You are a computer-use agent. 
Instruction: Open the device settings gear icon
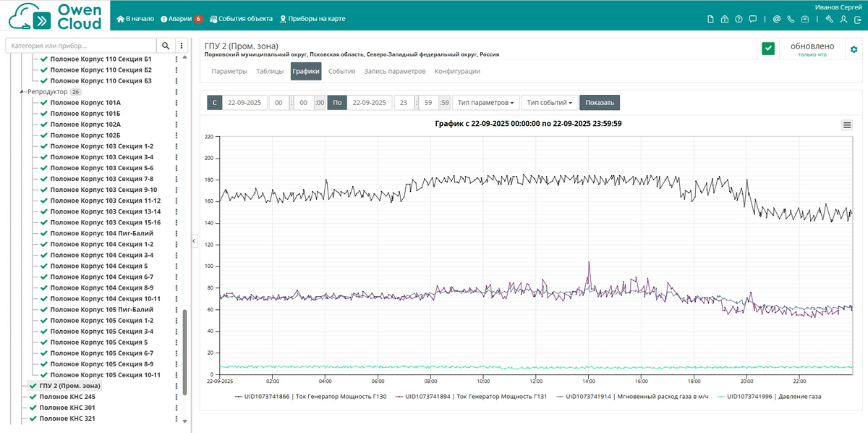pyautogui.click(x=854, y=49)
